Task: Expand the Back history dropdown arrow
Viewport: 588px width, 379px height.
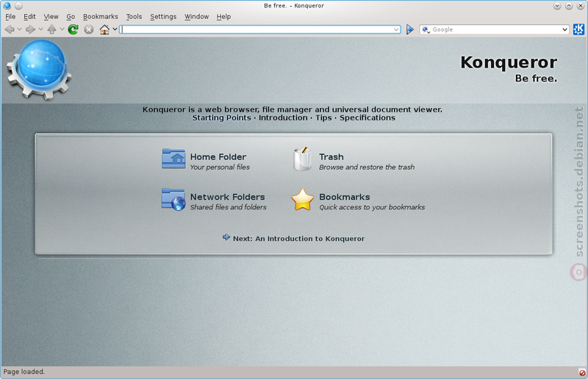Action: [x=20, y=29]
